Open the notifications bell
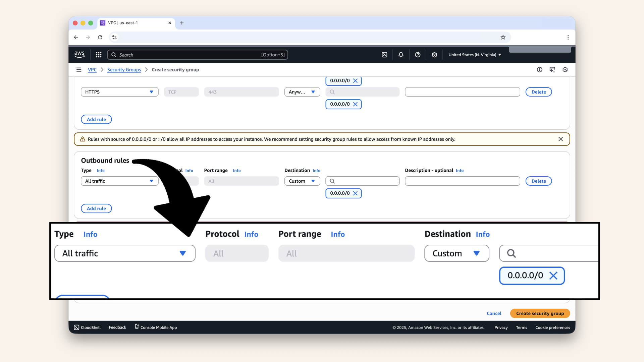 [401, 55]
